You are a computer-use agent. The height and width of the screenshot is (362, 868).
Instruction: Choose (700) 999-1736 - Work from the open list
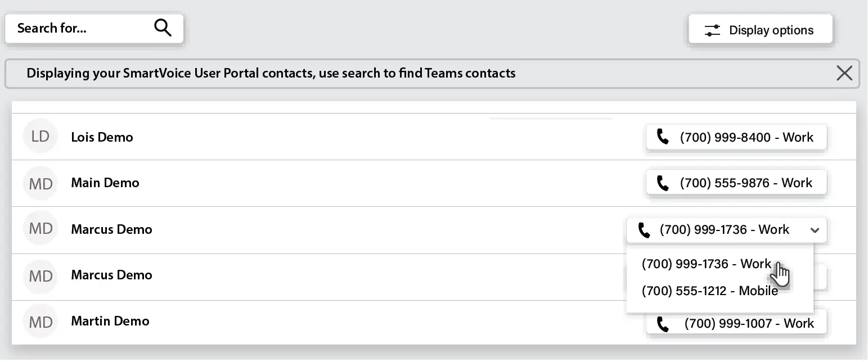click(706, 264)
